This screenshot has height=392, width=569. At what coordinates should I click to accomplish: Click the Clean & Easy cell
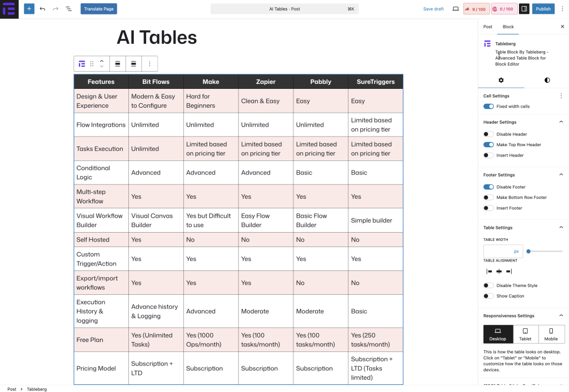click(266, 101)
